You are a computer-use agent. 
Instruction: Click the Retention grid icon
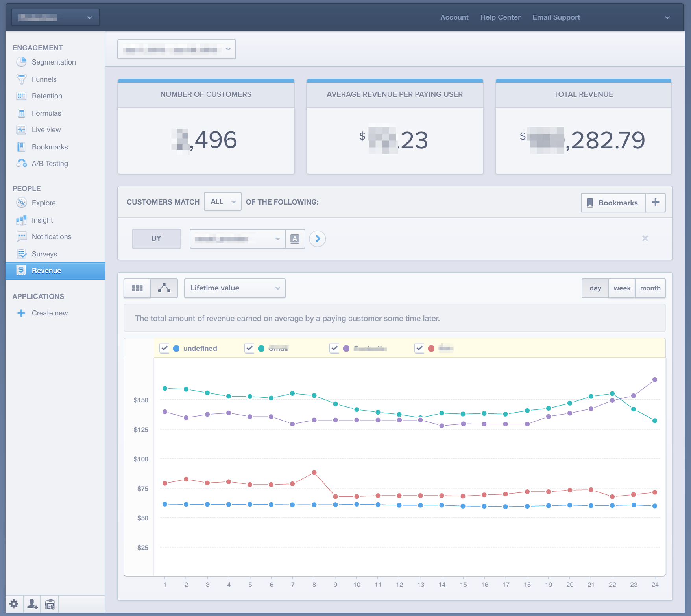[21, 96]
